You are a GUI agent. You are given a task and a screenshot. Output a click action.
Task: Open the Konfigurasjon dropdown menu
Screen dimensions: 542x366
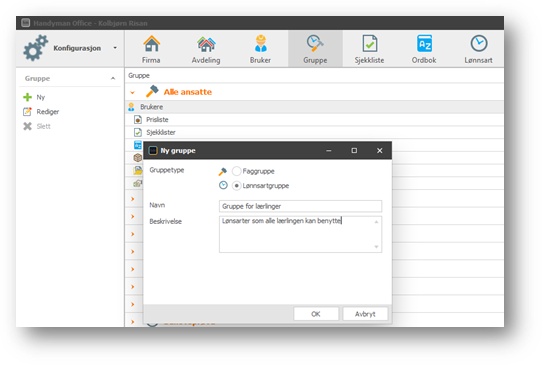pos(115,48)
